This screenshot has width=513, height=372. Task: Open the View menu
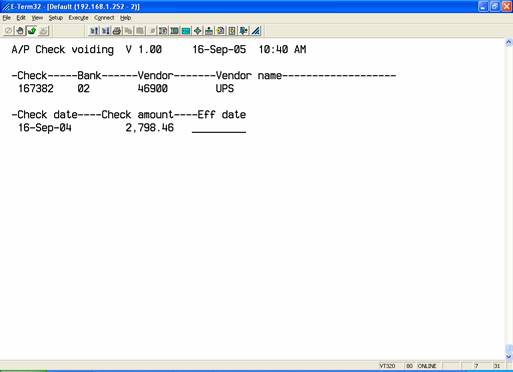coord(37,18)
